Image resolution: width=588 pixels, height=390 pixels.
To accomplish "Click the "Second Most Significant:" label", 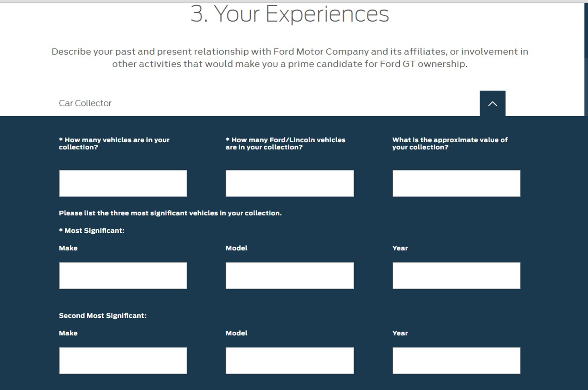I will click(102, 316).
